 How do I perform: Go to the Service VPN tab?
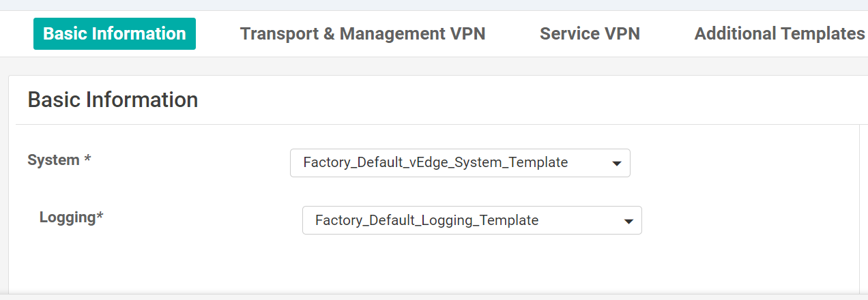click(x=590, y=34)
